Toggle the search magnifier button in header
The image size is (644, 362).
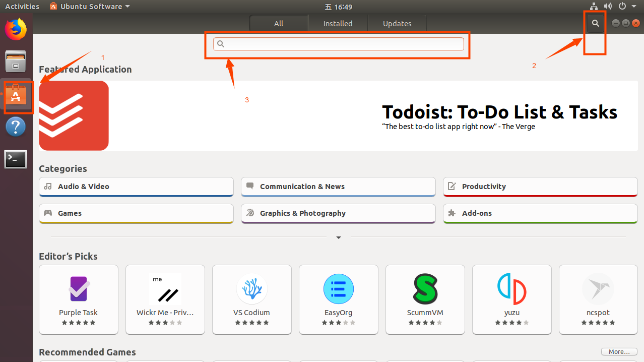(x=596, y=23)
